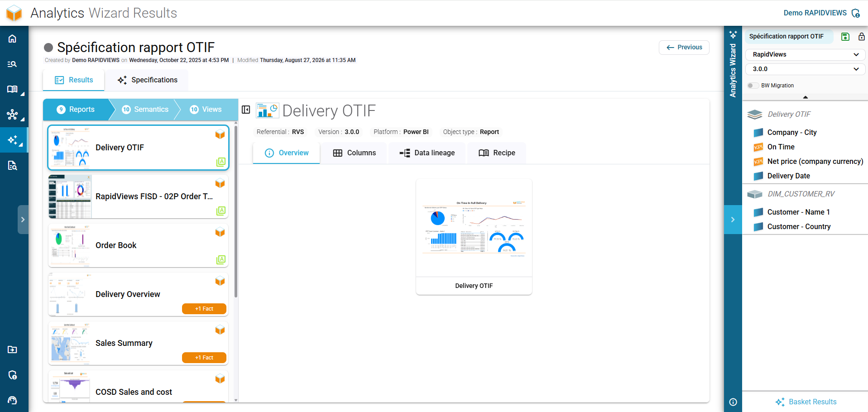The height and width of the screenshot is (412, 868).
Task: Click the orange cube icon on Delivery OTIF card
Action: coord(220,134)
